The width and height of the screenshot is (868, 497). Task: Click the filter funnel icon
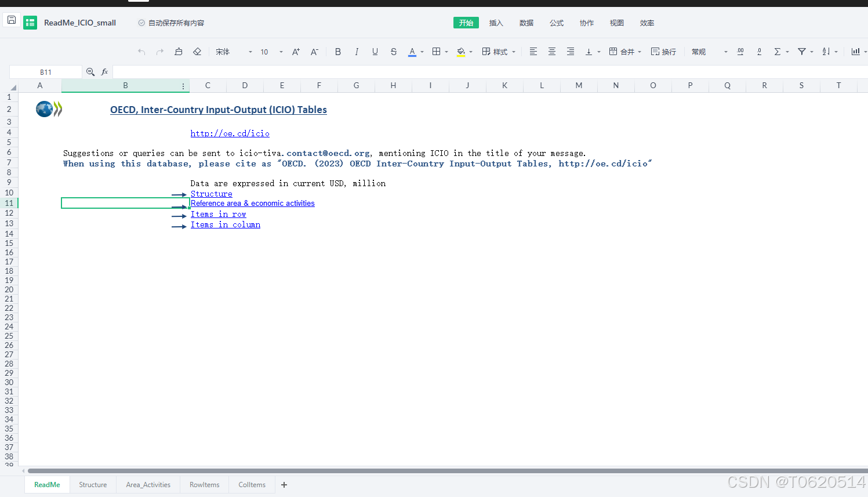802,52
